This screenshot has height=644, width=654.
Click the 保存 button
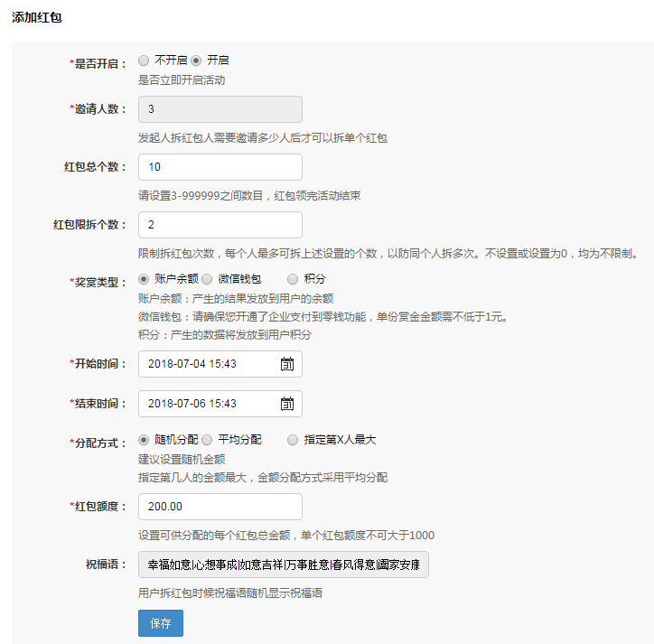pos(161,623)
